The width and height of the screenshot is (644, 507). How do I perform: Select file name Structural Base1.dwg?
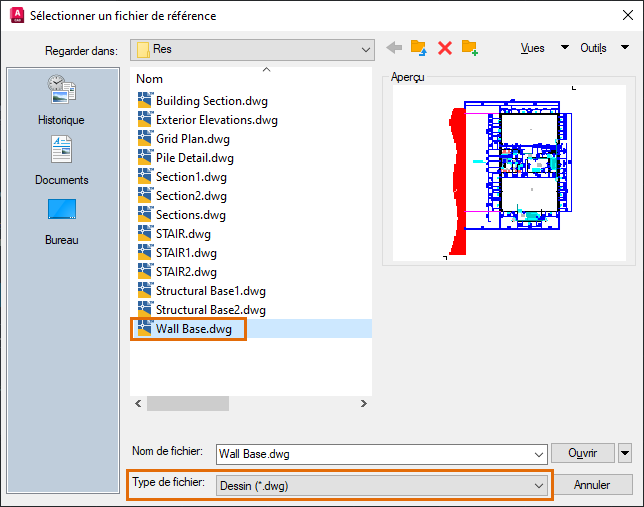(x=211, y=290)
